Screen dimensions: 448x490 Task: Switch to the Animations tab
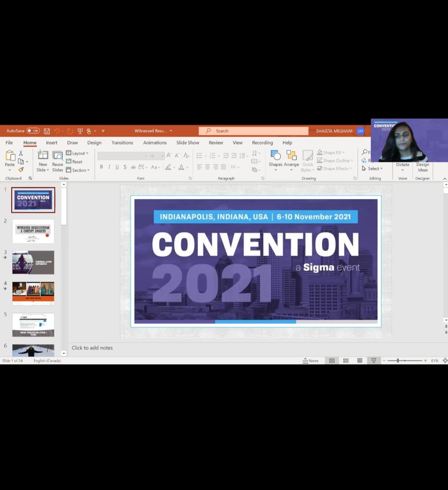(x=155, y=142)
